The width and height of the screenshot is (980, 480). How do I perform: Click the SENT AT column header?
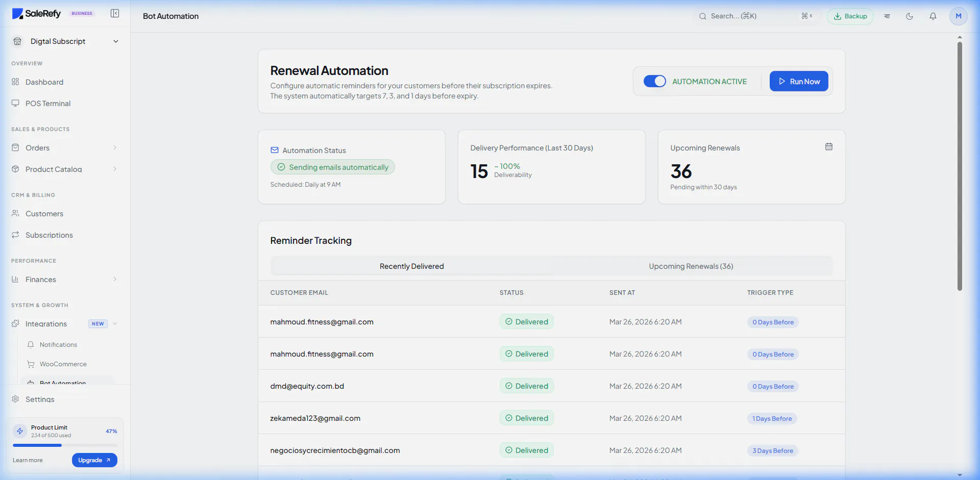(x=622, y=293)
